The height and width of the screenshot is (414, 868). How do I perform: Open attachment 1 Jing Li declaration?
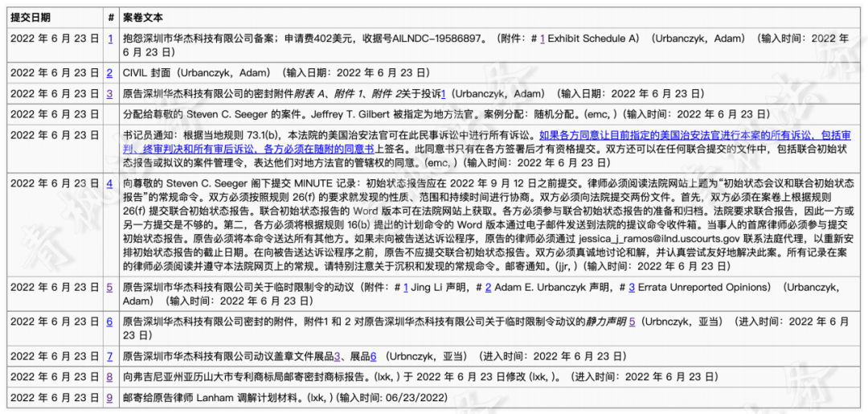[x=405, y=287]
